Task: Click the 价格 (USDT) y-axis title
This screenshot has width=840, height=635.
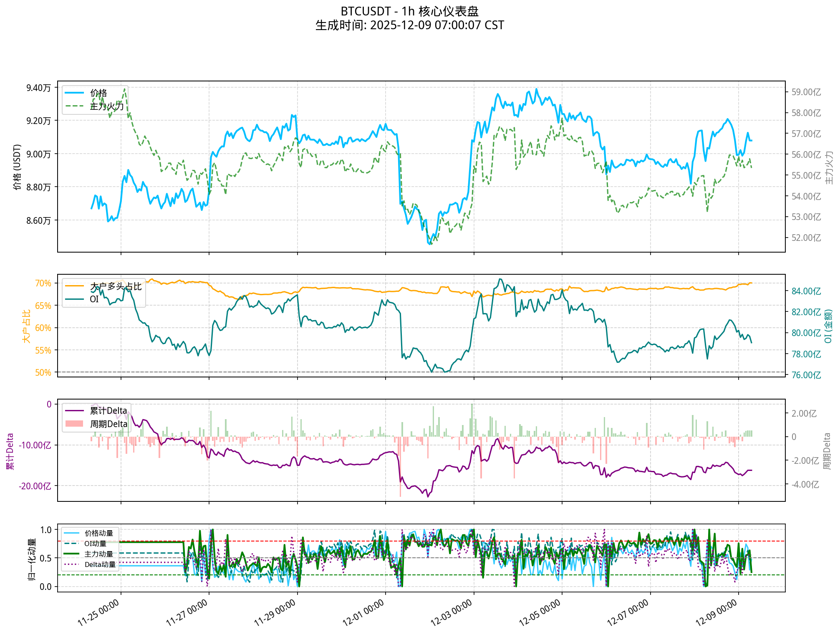Action: tap(17, 167)
